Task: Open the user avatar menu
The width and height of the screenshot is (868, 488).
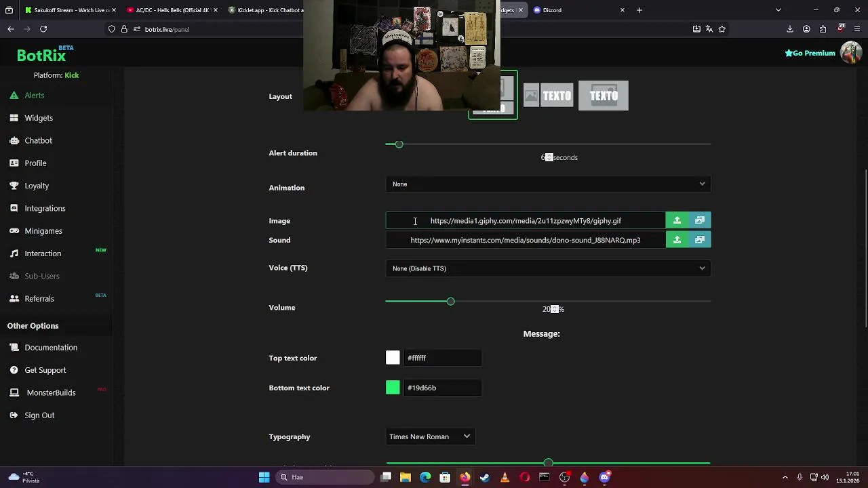Action: 850,53
